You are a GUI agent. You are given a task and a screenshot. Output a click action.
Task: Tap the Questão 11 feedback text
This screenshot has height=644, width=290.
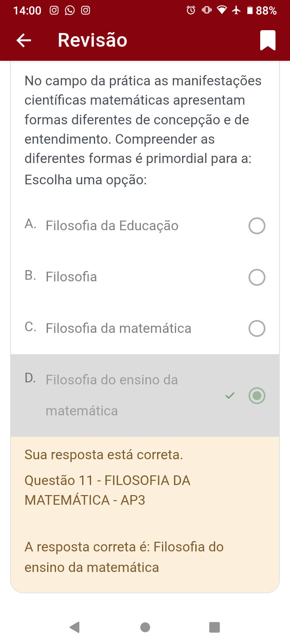(x=107, y=490)
